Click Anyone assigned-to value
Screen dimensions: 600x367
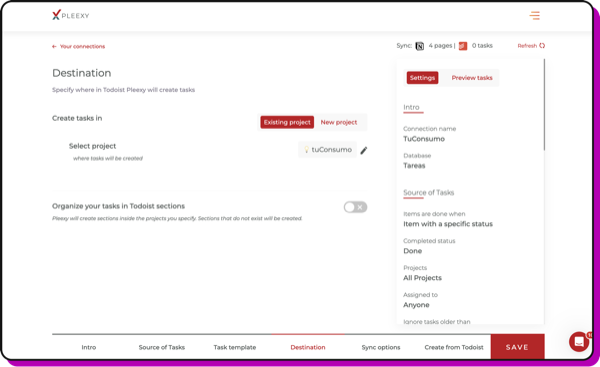416,305
